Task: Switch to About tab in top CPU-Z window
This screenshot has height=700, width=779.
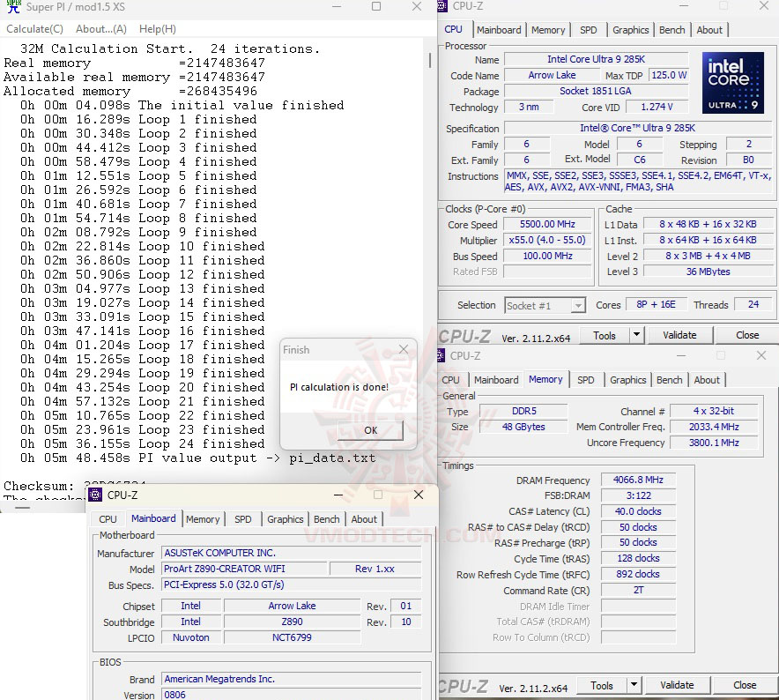Action: (709, 30)
